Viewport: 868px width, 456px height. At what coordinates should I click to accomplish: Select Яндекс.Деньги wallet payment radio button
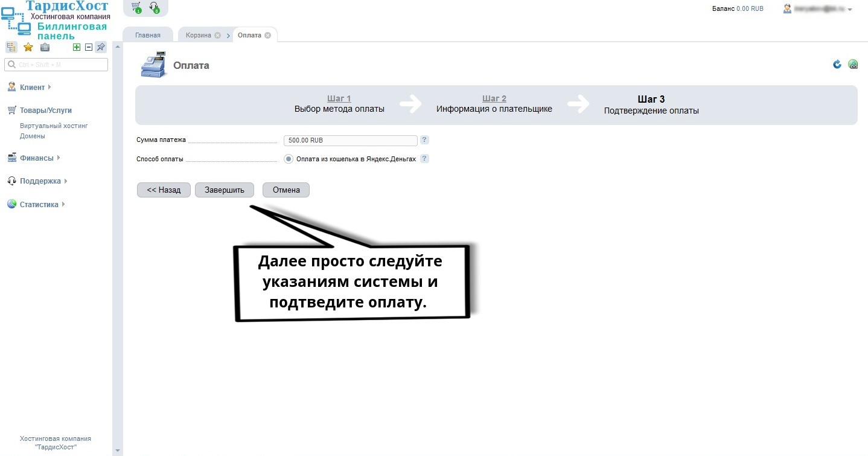(x=289, y=159)
